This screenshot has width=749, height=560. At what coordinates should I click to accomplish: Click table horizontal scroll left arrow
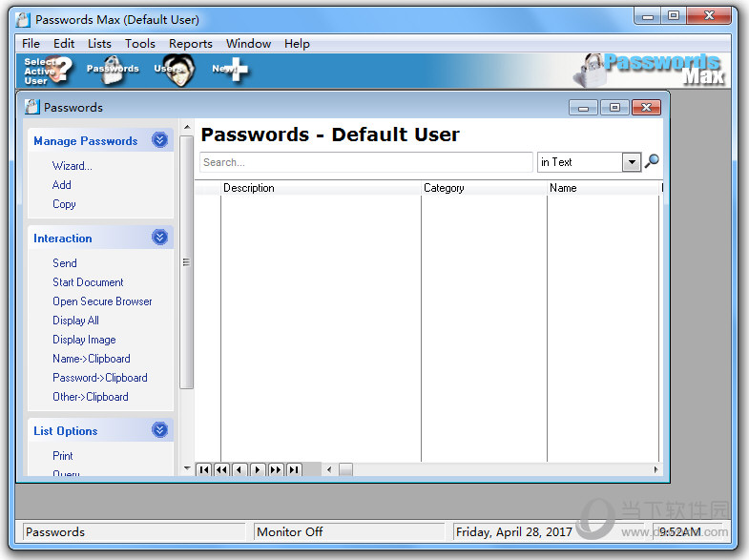click(329, 469)
